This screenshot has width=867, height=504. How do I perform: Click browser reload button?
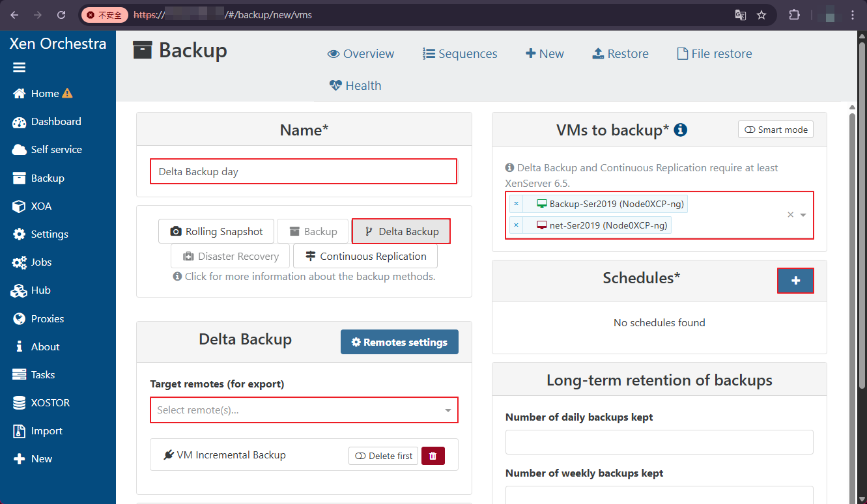61,14
